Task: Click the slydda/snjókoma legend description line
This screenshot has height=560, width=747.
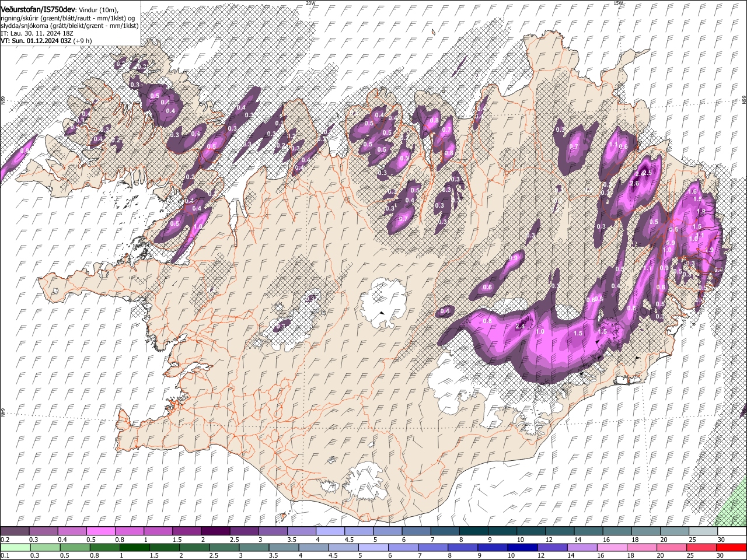Action: coord(69,26)
